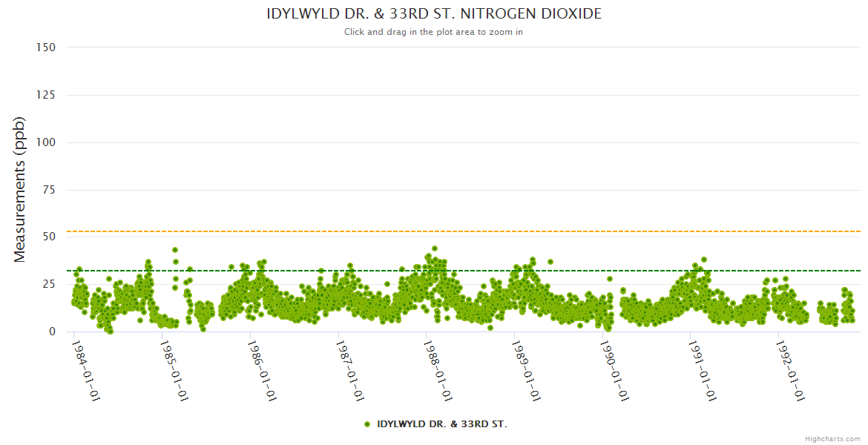Screen dimensions: 868x445
Task: Click the orange dashed threshold line
Action: (x=519, y=231)
